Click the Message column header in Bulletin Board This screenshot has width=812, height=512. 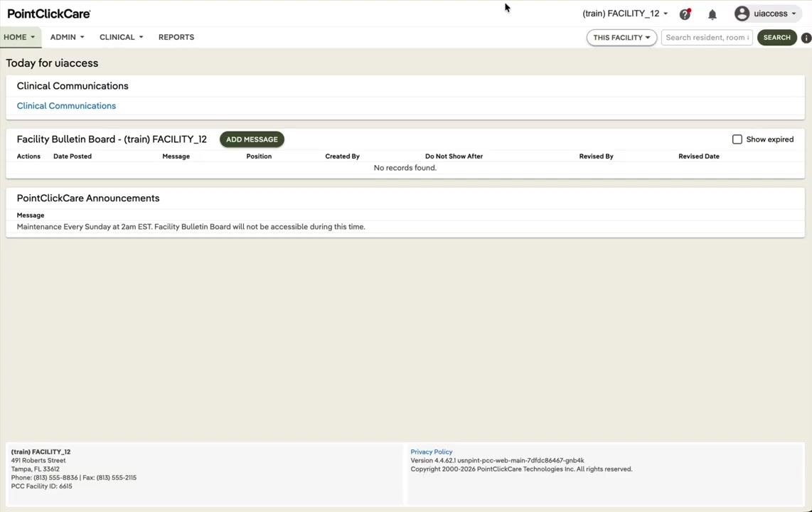[176, 156]
